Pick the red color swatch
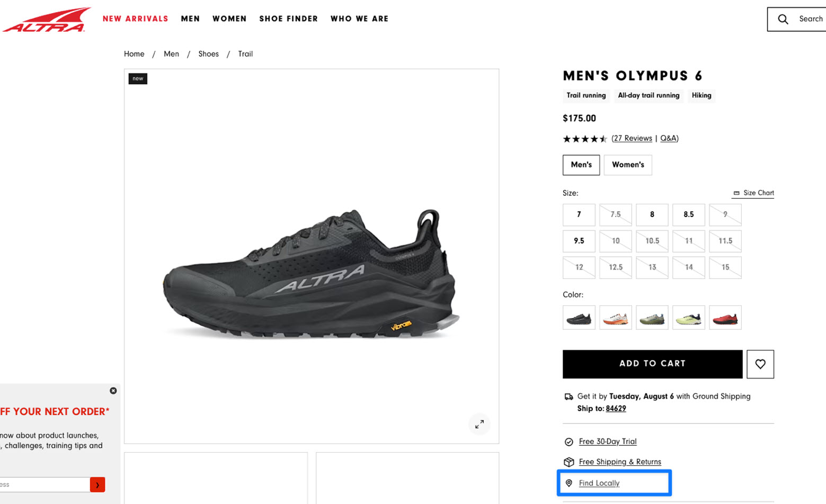Viewport: 826px width, 504px height. tap(725, 318)
